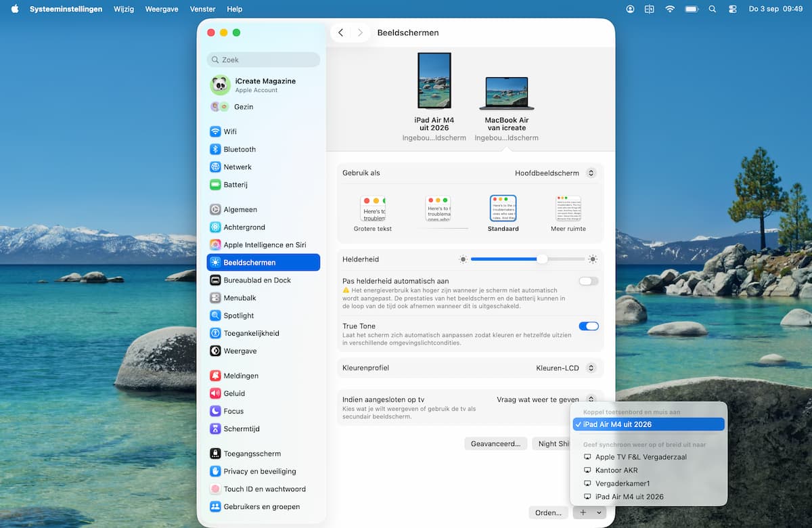Select the Meer ruimte resolution option
The width and height of the screenshot is (812, 528).
click(568, 214)
